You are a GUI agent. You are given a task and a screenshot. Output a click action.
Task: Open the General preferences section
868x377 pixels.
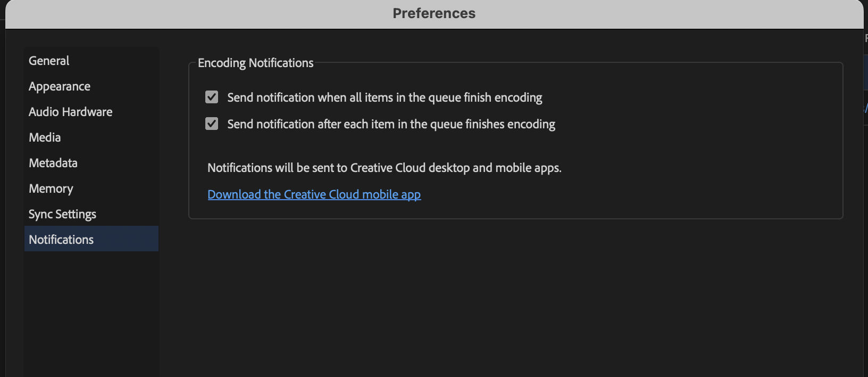(48, 60)
